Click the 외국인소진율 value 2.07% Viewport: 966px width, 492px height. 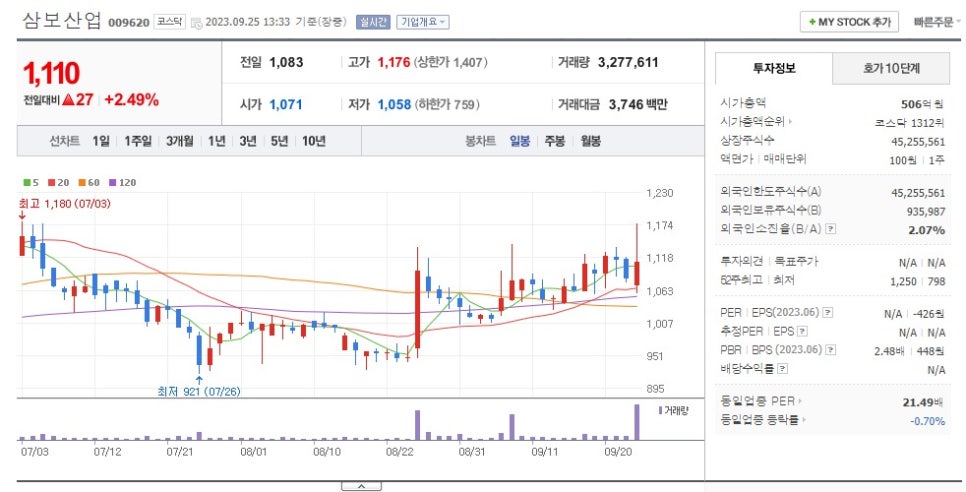pos(925,230)
